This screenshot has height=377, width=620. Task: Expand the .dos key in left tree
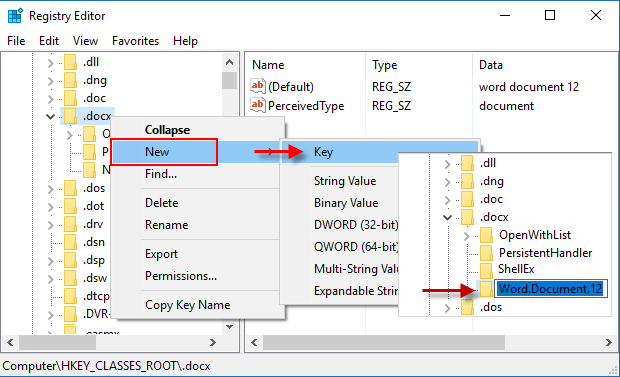tap(50, 189)
